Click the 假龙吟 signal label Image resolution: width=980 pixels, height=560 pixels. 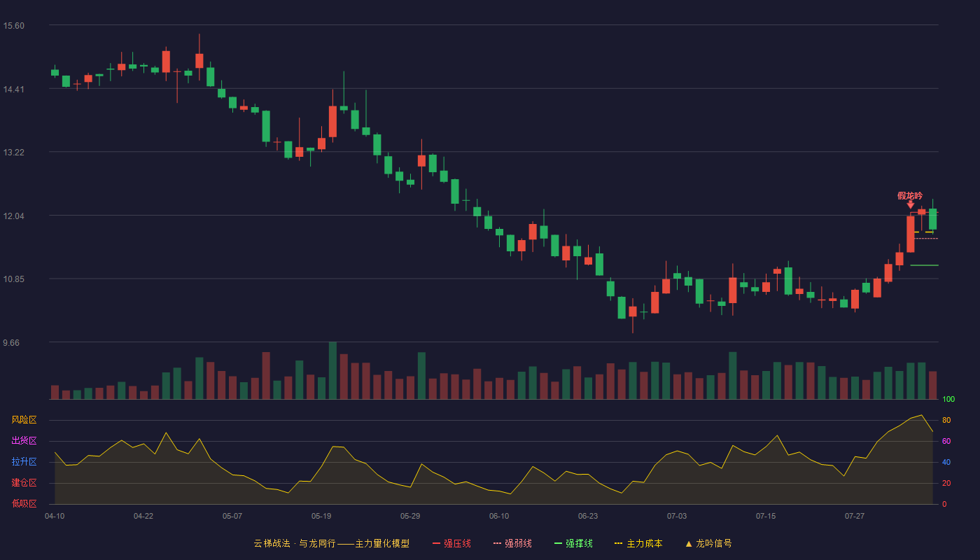910,195
